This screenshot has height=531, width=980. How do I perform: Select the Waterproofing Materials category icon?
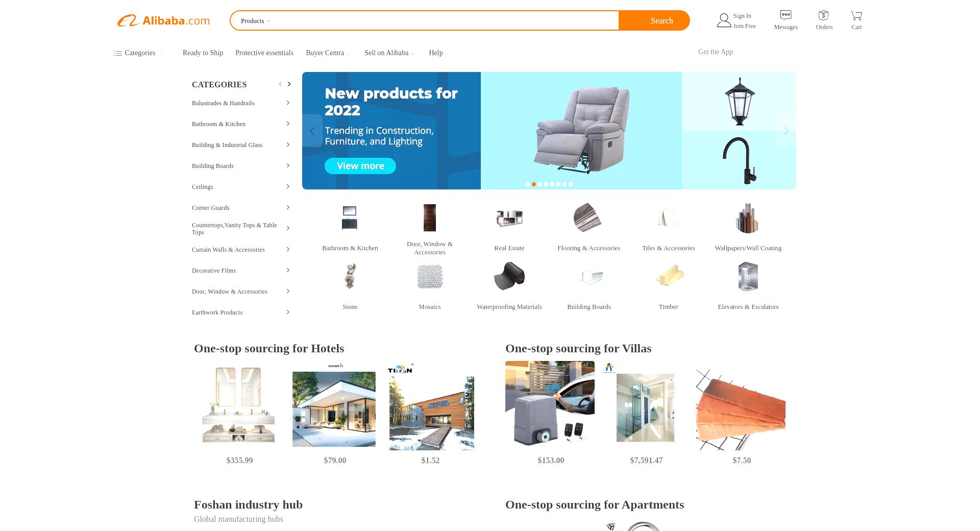click(509, 276)
